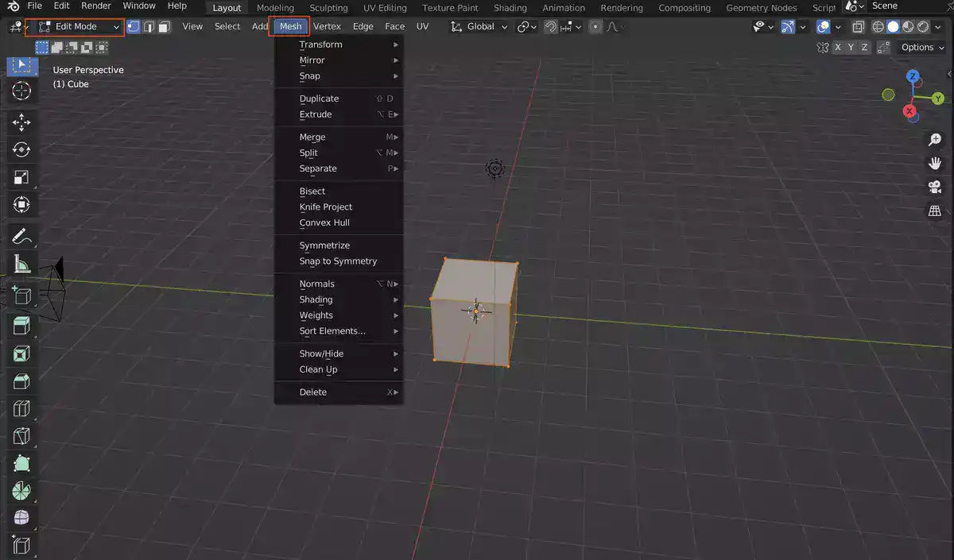
Task: Select the Select Box tool
Action: (22, 65)
